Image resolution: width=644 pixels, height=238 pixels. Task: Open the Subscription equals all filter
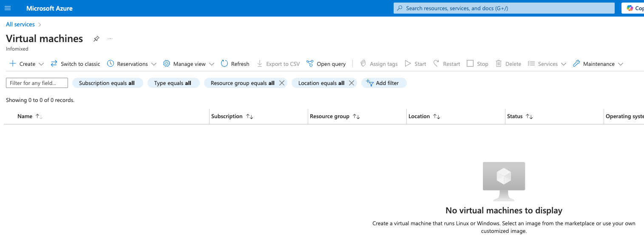click(108, 83)
